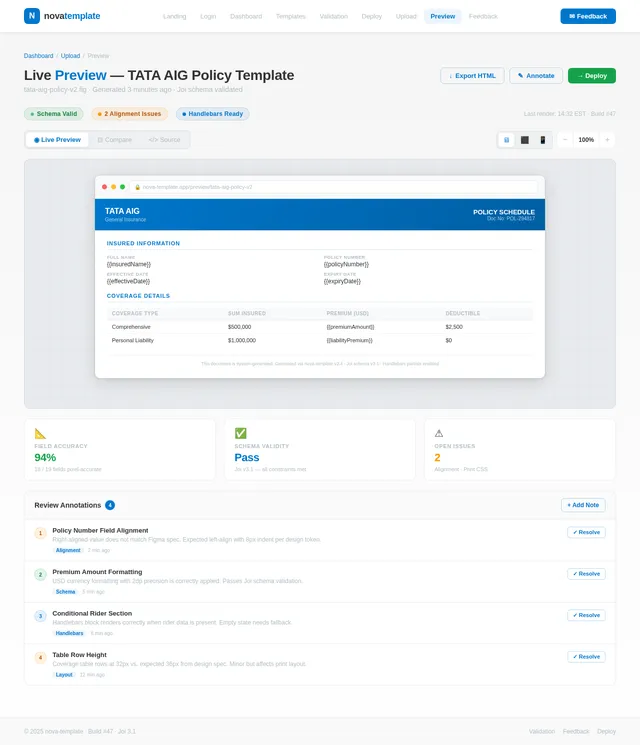Switch to Compare tab
This screenshot has width=640, height=745.
point(115,140)
